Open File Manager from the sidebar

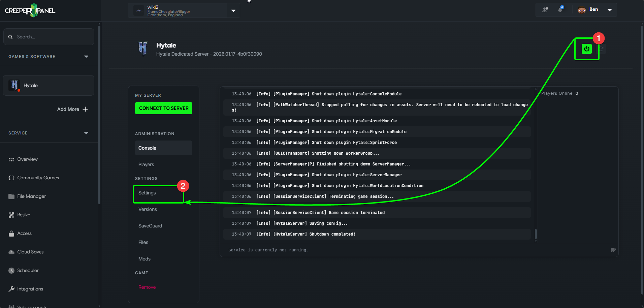[x=31, y=196]
